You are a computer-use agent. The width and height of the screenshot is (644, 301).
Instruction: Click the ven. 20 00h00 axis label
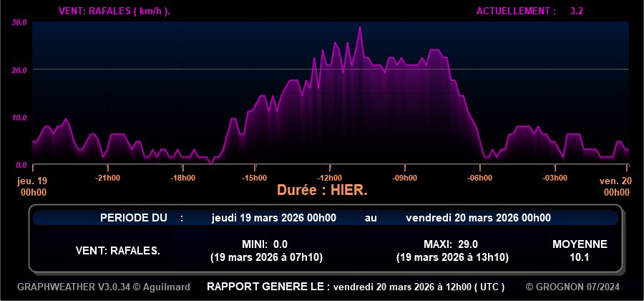pyautogui.click(x=615, y=186)
